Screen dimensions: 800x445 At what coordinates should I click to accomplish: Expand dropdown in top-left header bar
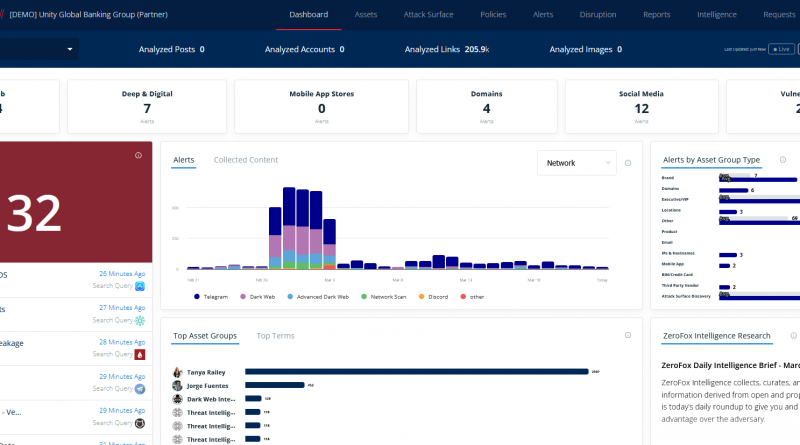pyautogui.click(x=70, y=49)
